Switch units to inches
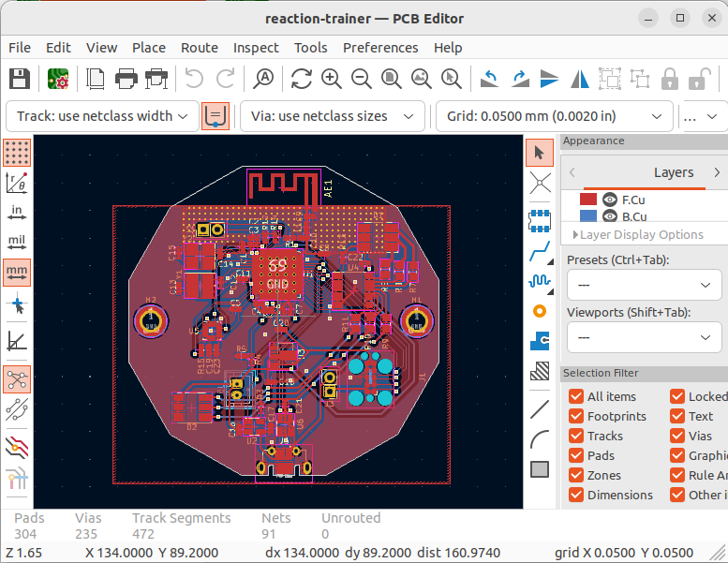This screenshot has width=728, height=563. pos(17,211)
